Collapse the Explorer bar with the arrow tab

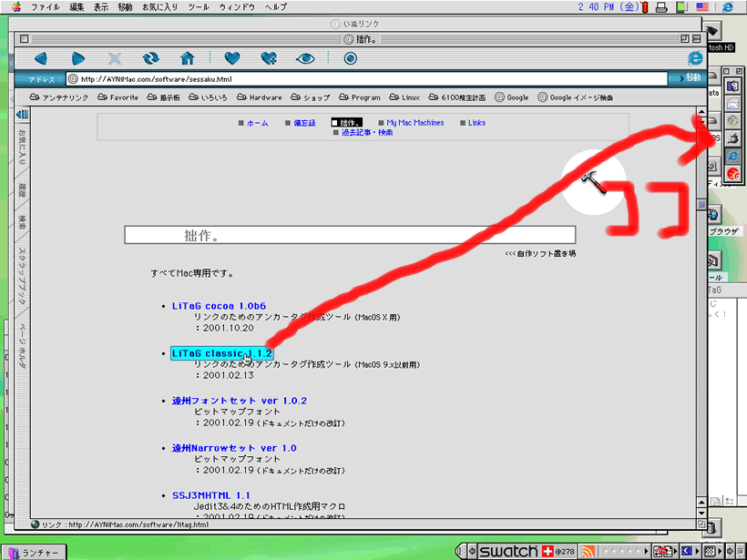tap(22, 115)
